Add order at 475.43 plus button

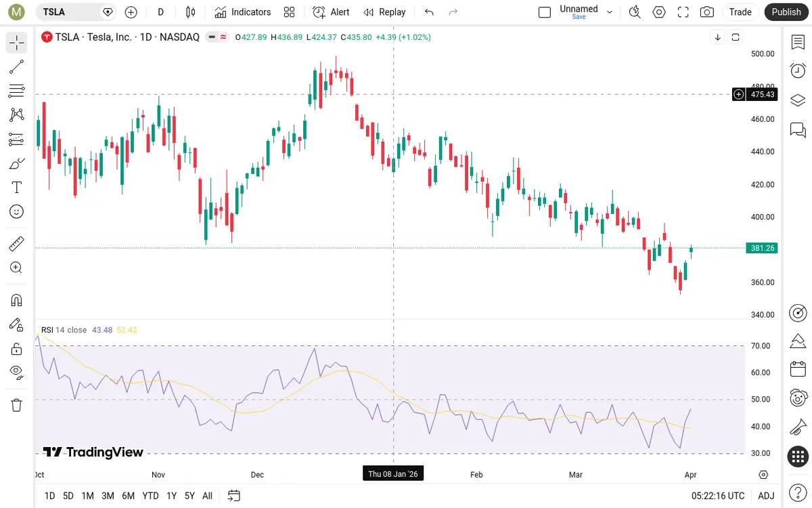739,94
